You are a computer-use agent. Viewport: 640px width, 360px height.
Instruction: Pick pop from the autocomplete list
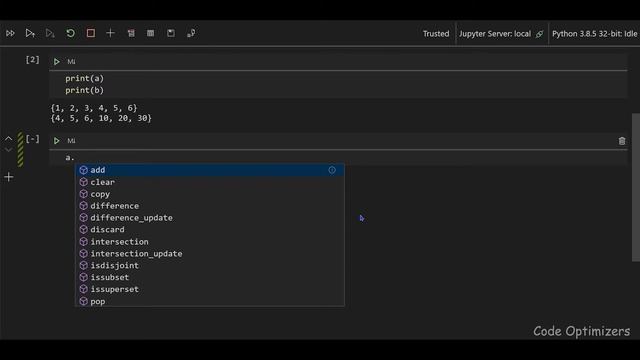click(210, 301)
